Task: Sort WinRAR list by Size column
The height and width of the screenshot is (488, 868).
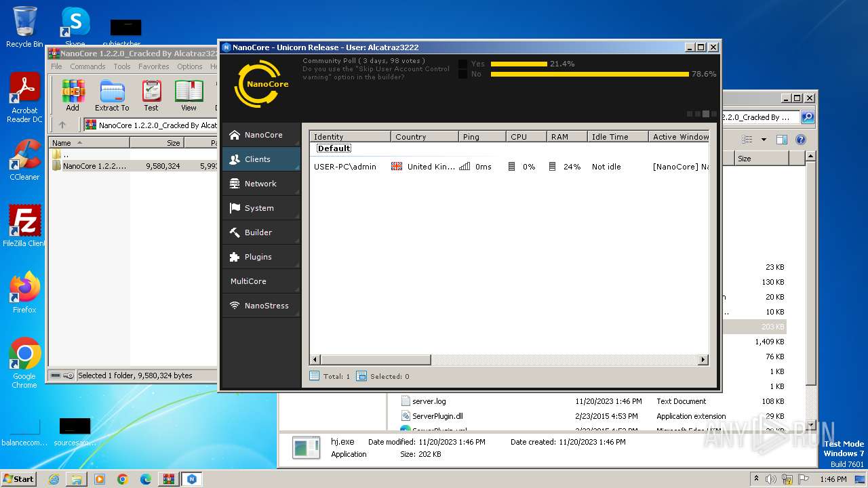Action: click(x=157, y=143)
